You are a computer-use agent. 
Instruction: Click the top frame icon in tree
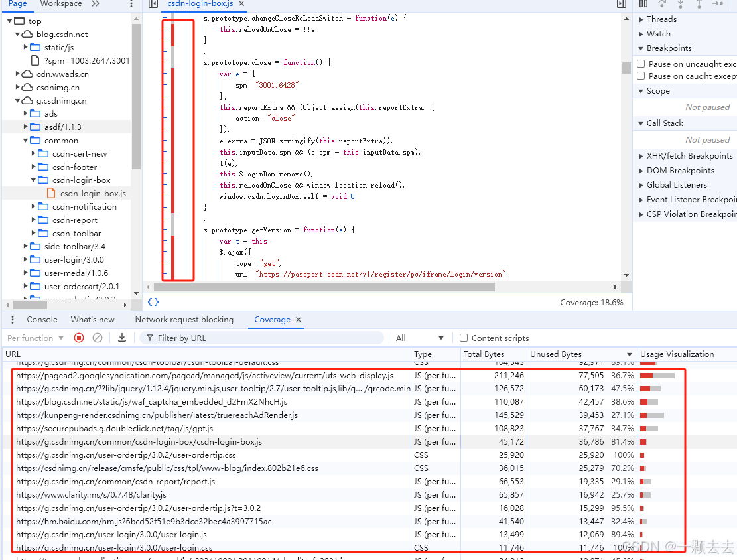click(x=19, y=21)
